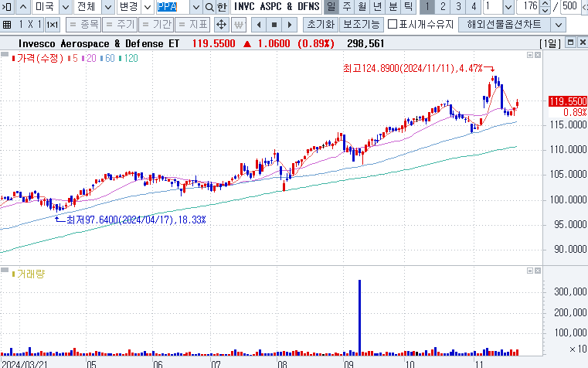Click the 176 bar count field
This screenshot has width=588, height=368.
point(529,7)
